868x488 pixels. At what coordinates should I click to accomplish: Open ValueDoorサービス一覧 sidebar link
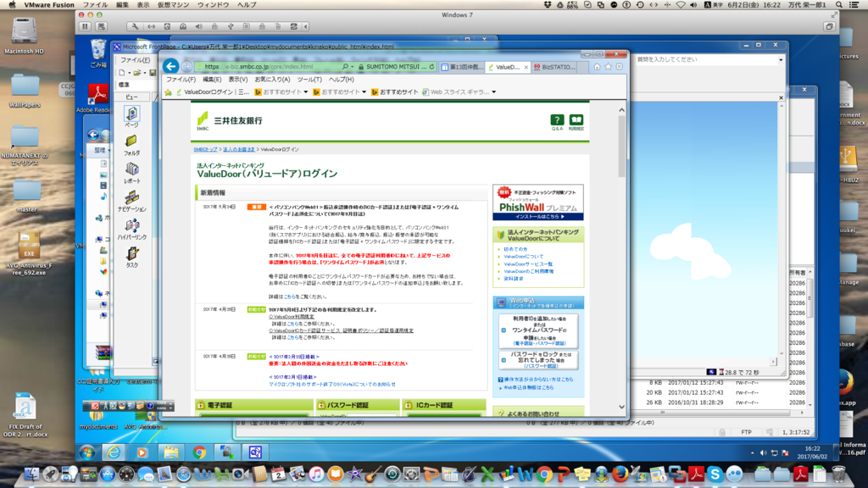(528, 264)
